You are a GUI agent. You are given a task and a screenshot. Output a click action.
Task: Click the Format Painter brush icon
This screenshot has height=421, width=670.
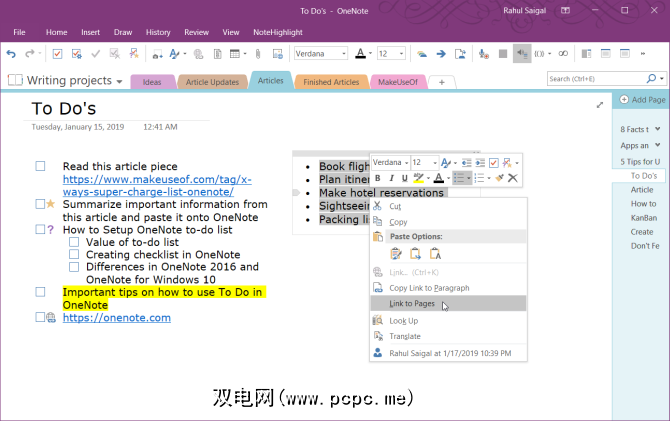tap(497, 178)
